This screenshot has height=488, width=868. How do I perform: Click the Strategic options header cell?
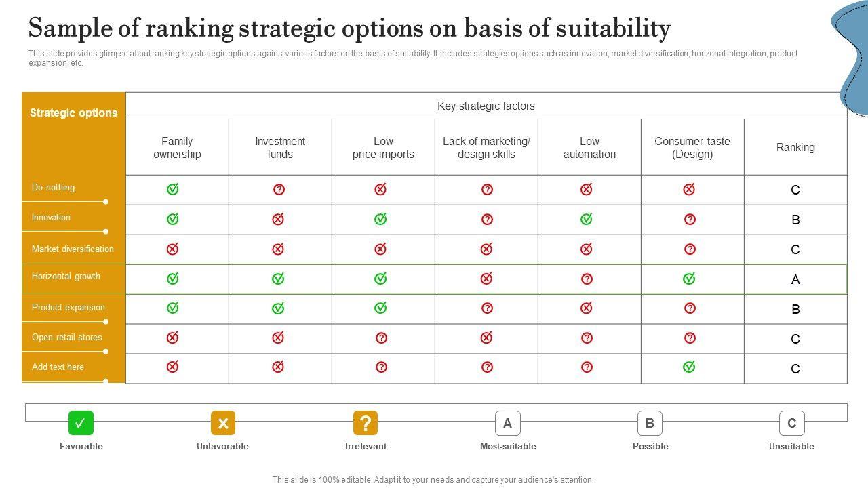73,113
